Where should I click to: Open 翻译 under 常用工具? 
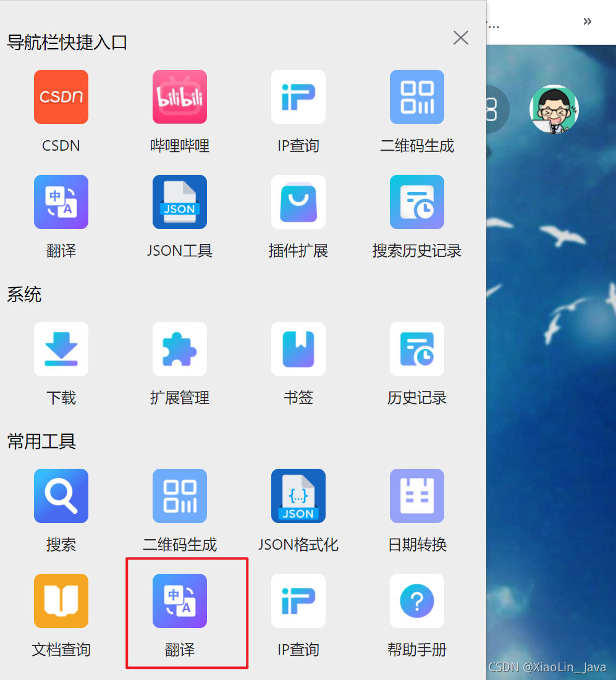[180, 601]
